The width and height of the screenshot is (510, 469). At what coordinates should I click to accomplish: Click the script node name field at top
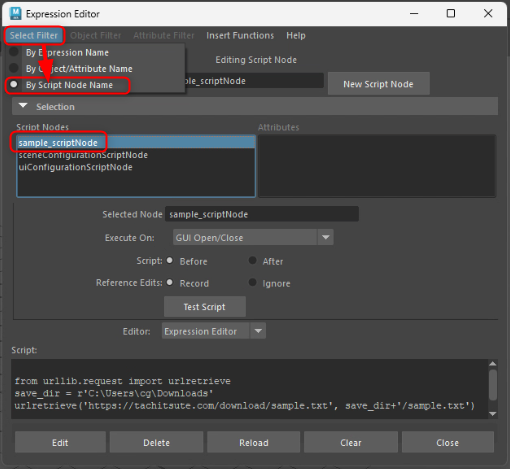click(x=253, y=81)
